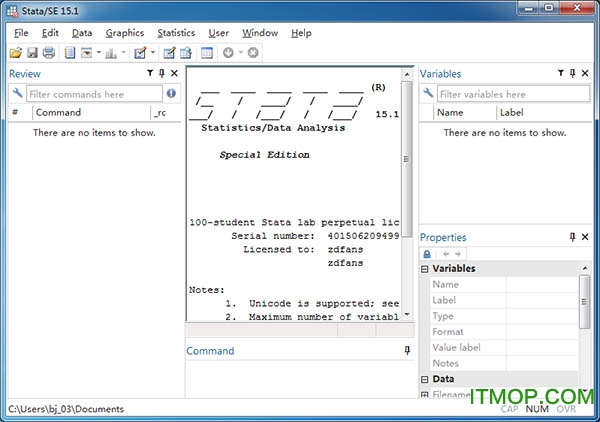Click the Results window scroll up arrow

click(x=407, y=74)
